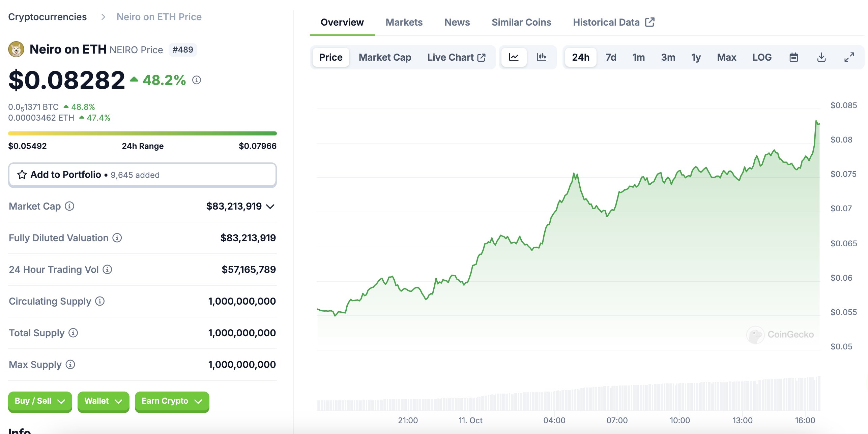Click the 11. Oct axis label
Viewport: 868px width, 434px height.
pyautogui.click(x=470, y=421)
